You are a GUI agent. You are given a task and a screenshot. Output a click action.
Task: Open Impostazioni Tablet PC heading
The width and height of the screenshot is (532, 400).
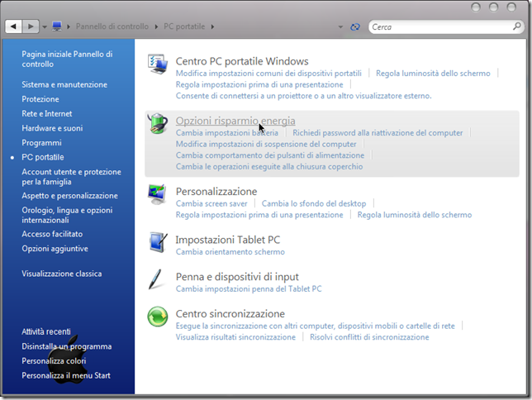(228, 240)
